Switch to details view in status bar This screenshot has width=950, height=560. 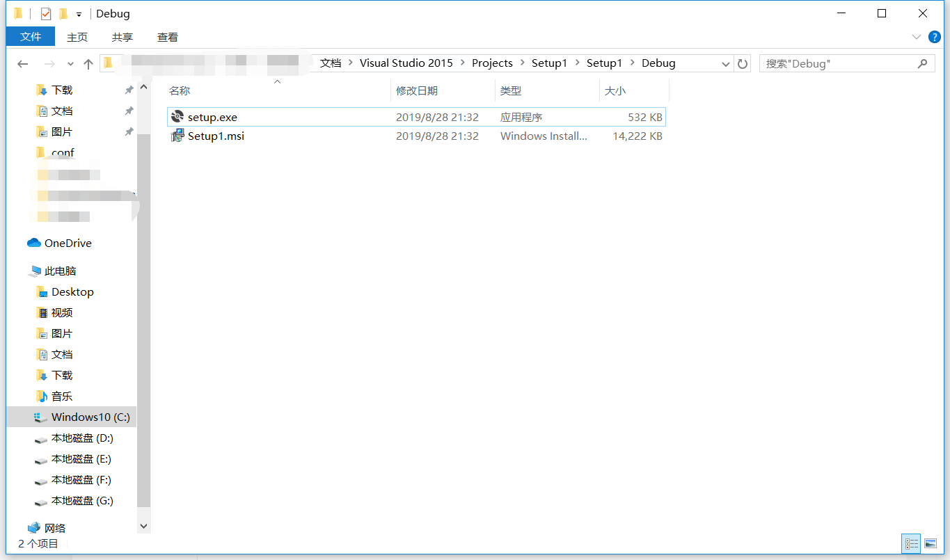[912, 543]
